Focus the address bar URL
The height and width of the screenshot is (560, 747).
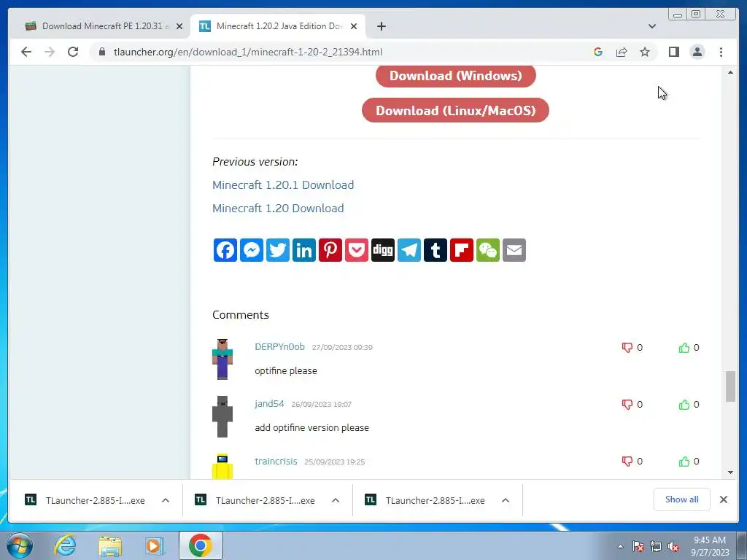pyautogui.click(x=248, y=52)
